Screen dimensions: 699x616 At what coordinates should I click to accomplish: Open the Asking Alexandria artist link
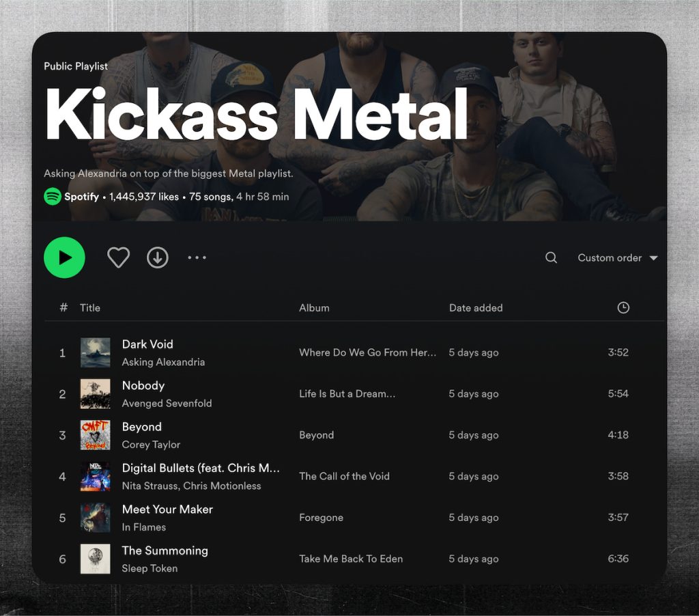163,362
